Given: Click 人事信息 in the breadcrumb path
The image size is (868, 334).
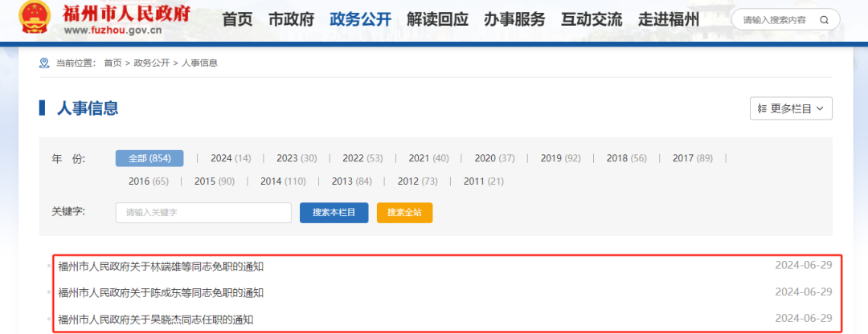Looking at the screenshot, I should point(199,63).
